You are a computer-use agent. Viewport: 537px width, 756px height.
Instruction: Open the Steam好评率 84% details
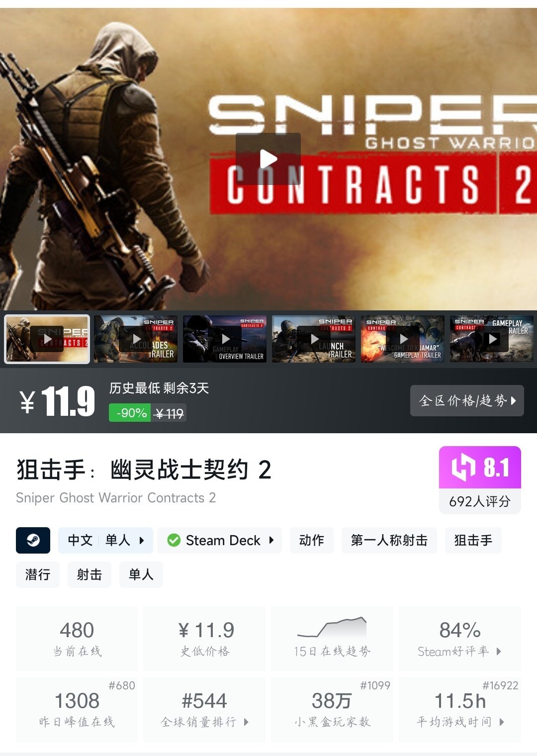tap(460, 639)
